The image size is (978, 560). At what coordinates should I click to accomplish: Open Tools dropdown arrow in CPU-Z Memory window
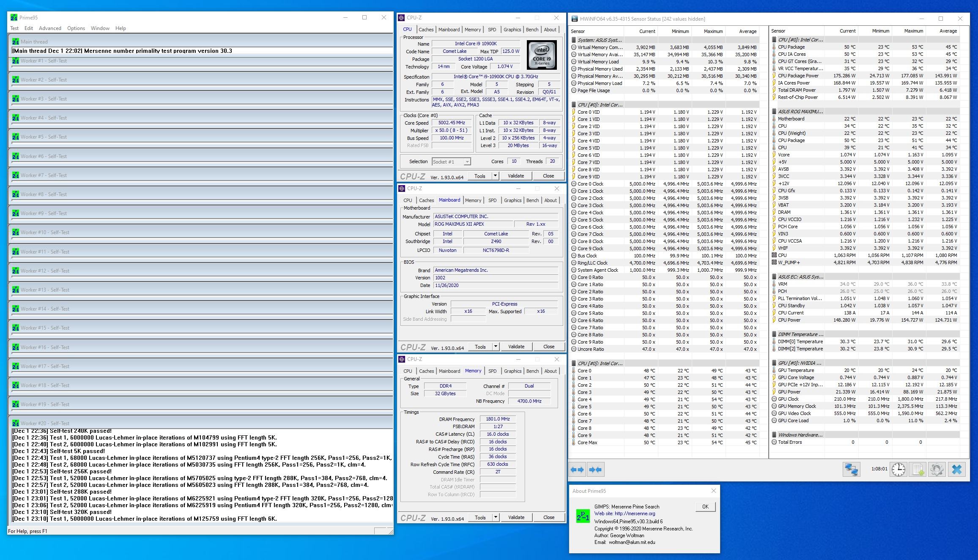[x=496, y=517]
